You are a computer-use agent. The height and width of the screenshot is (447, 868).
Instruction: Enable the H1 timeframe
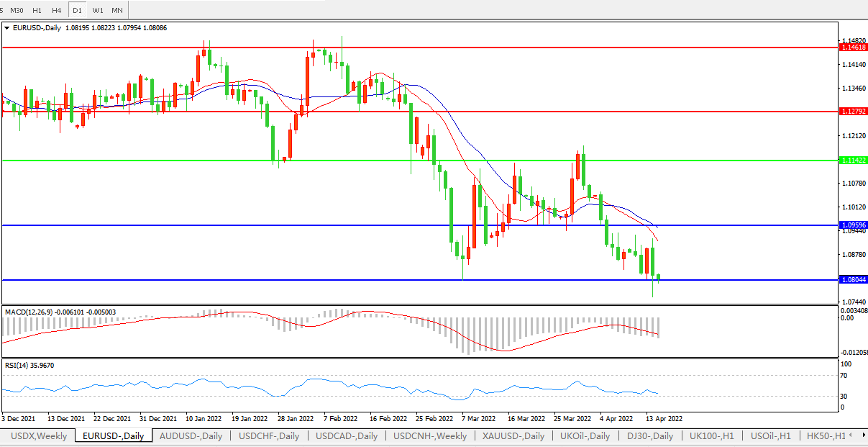[37, 10]
